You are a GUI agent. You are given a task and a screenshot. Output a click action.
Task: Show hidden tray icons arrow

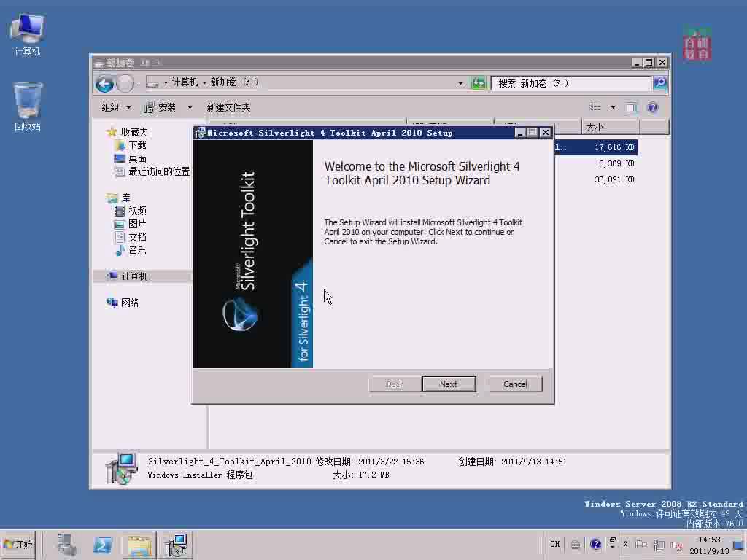point(625,544)
